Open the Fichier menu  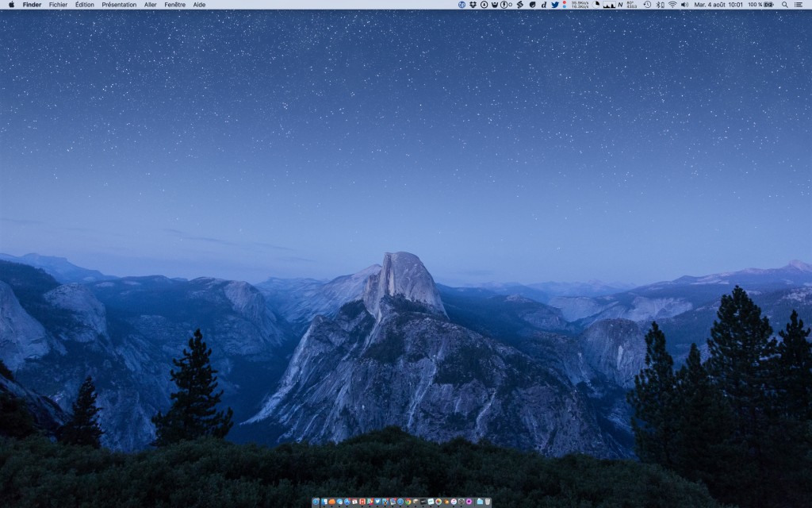click(58, 5)
